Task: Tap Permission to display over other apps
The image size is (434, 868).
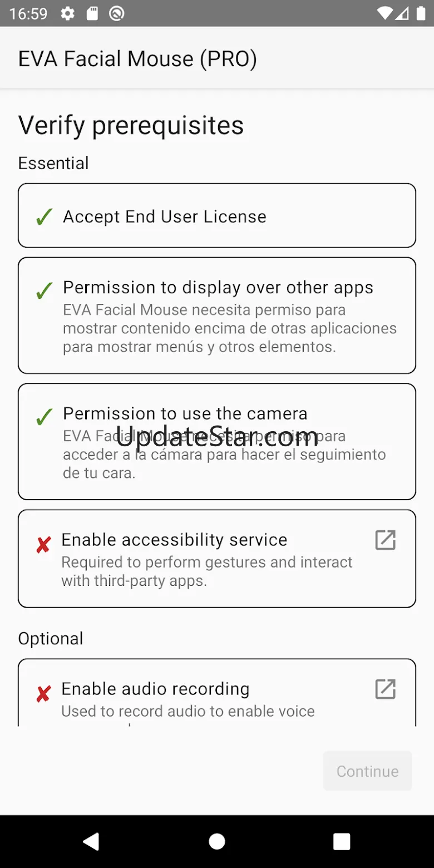Action: 218,288
